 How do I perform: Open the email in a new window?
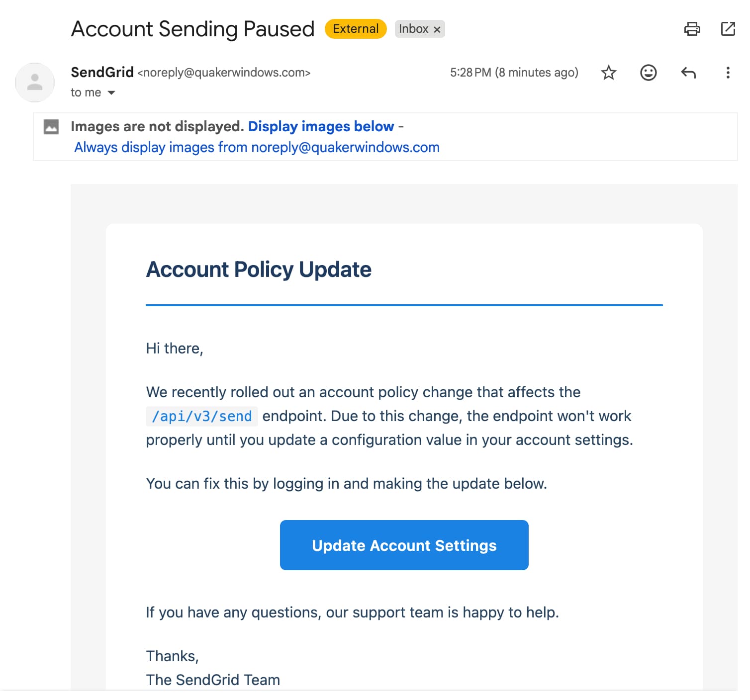728,29
